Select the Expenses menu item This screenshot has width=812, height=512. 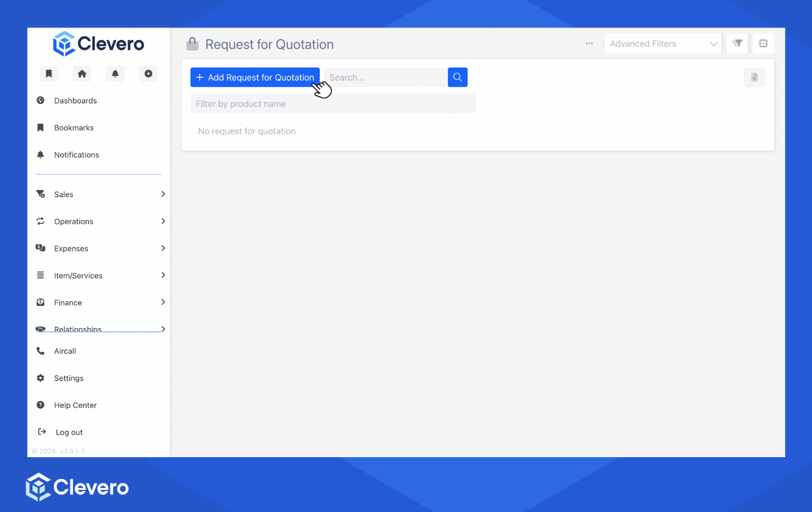click(71, 249)
